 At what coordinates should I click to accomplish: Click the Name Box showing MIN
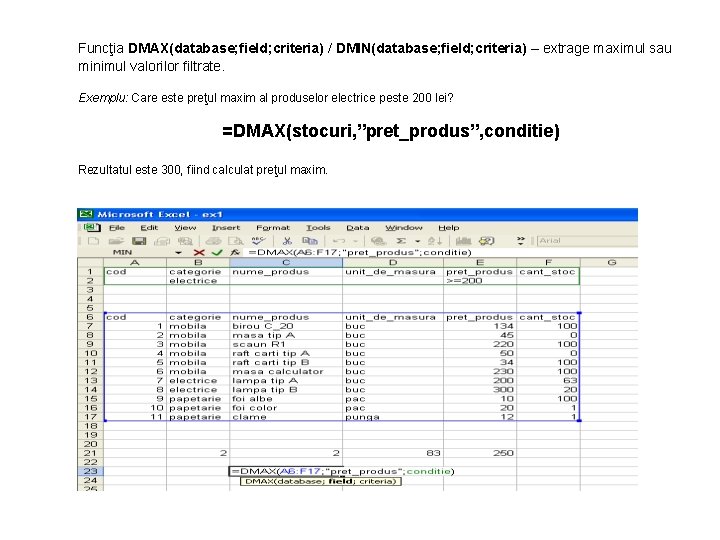tap(122, 253)
